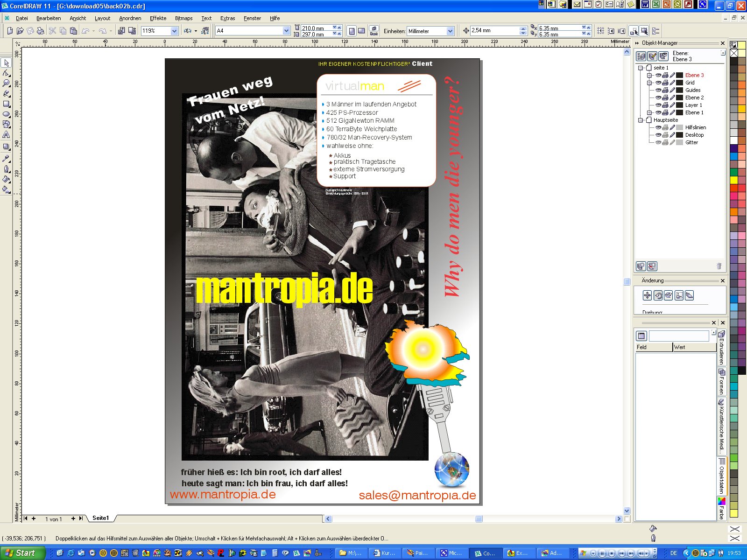Open the Bearbeiten menu
747x560 pixels.
coord(49,18)
